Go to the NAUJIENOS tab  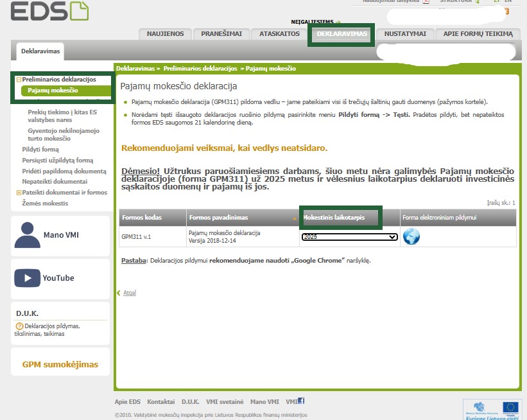coord(165,34)
